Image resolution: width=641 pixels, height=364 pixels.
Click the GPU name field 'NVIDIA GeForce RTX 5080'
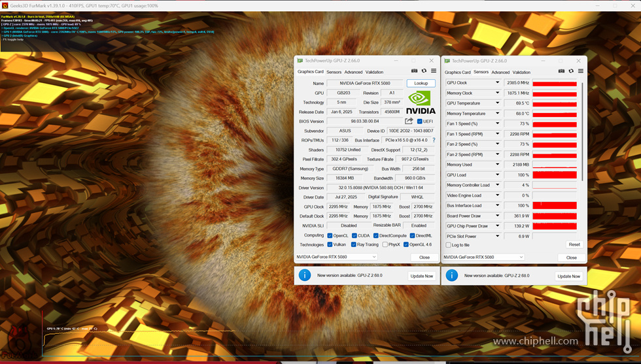click(365, 84)
